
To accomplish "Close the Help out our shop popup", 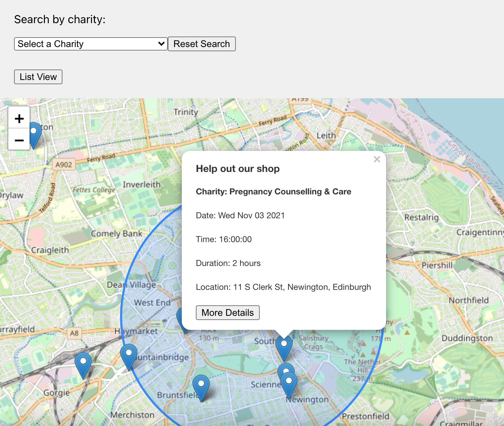I will [377, 159].
